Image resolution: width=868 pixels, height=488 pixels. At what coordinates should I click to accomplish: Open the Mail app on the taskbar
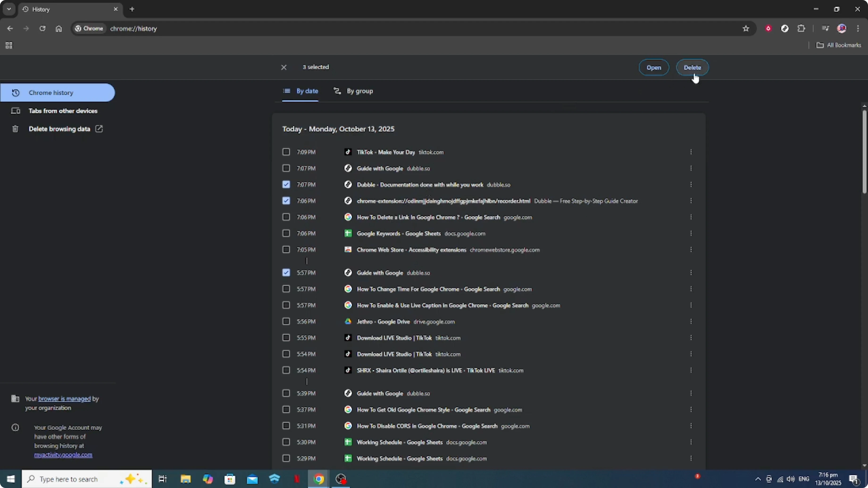(x=252, y=479)
